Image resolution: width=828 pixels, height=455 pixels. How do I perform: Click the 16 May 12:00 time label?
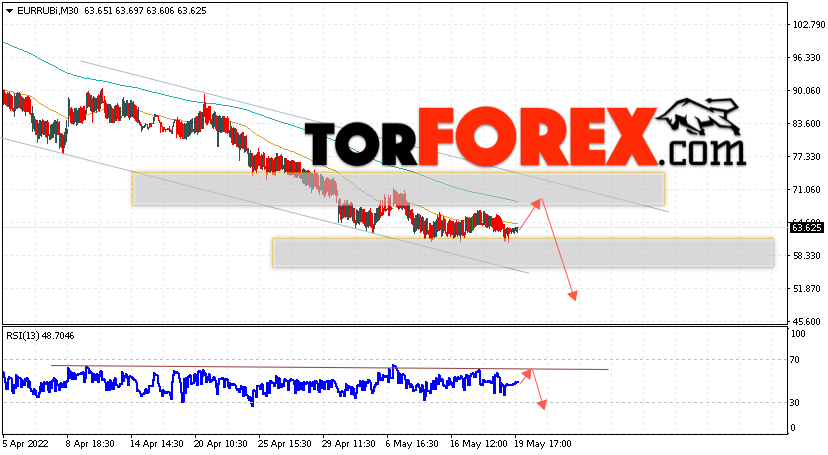tap(479, 444)
